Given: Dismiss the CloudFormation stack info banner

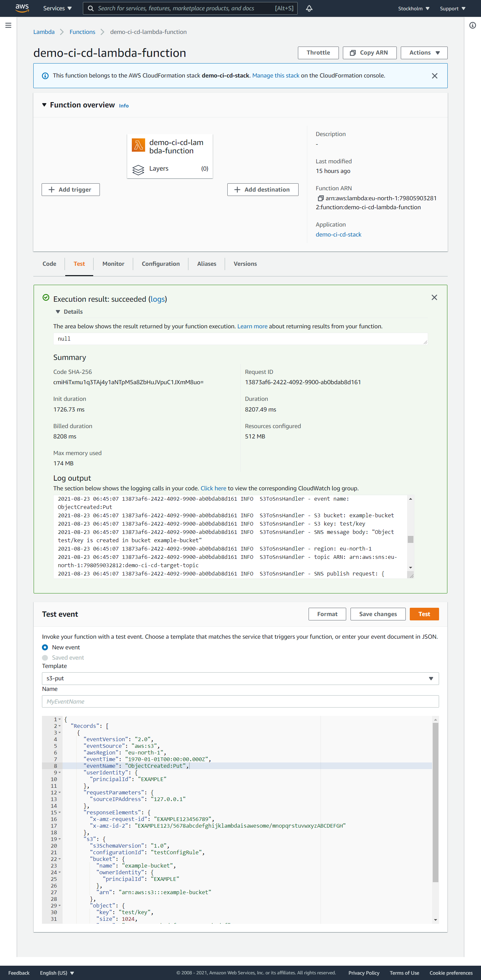Looking at the screenshot, I should pos(435,76).
